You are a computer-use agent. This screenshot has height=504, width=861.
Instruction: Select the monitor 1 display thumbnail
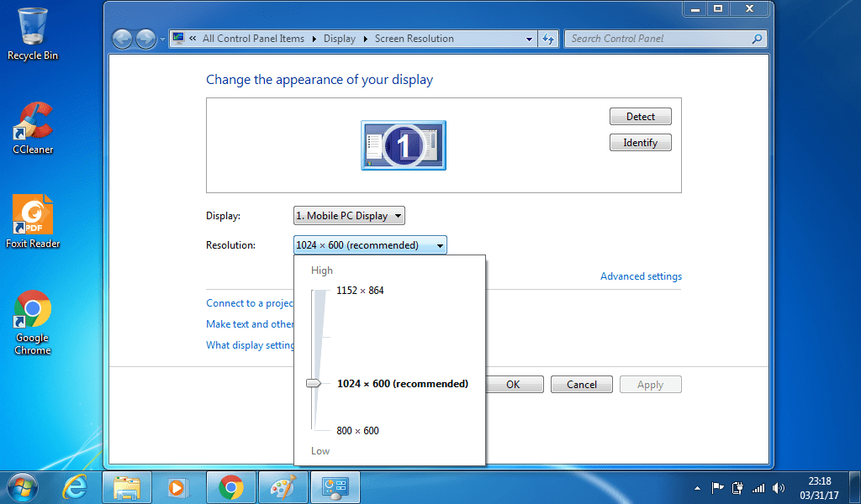coord(403,145)
